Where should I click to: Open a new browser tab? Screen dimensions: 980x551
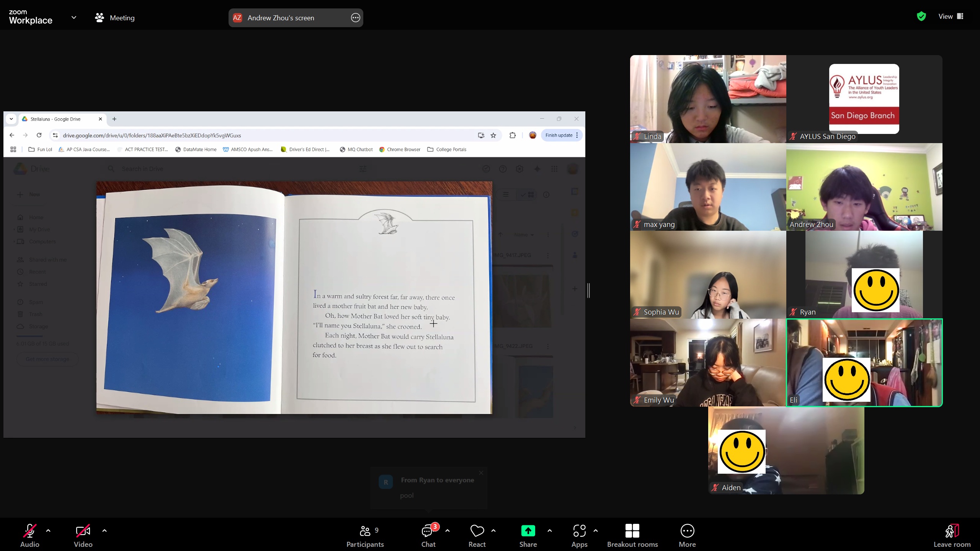pos(114,119)
